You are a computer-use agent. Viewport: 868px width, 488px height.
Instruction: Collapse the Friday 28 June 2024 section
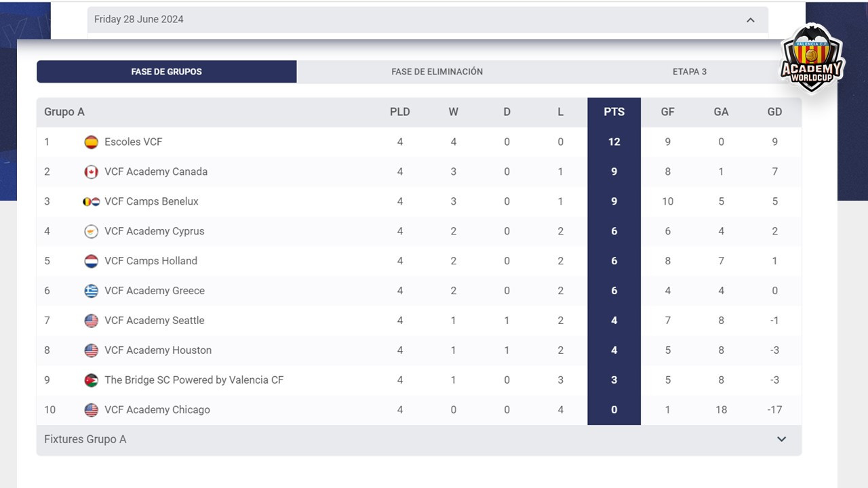[x=750, y=20]
